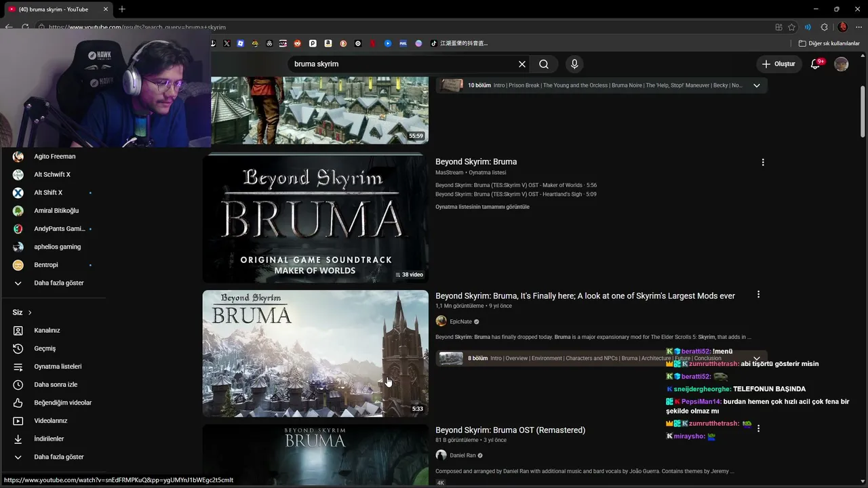Open the YouTube account avatar menu
The image size is (868, 488).
point(842,64)
